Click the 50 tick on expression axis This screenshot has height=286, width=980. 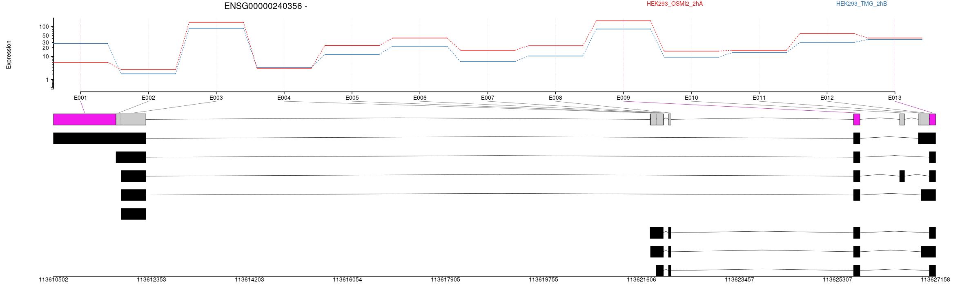46,36
